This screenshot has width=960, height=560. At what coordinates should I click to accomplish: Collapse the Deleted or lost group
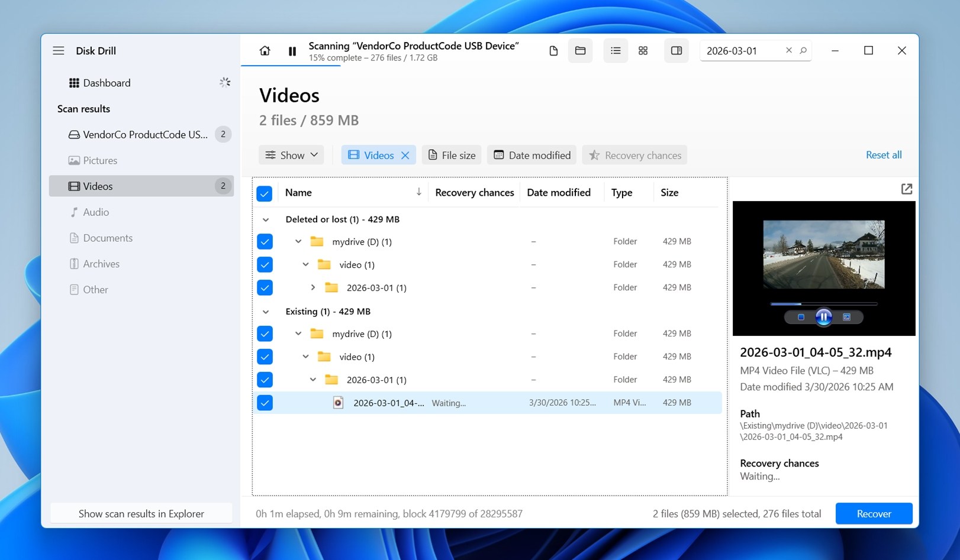point(266,219)
